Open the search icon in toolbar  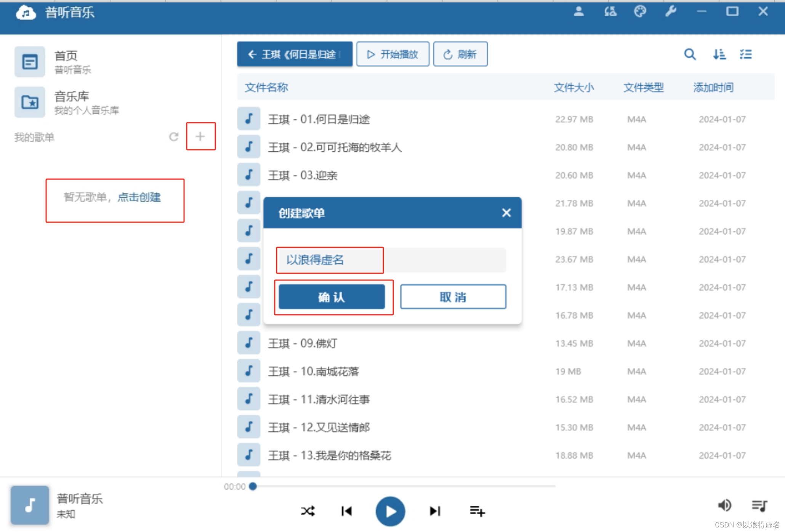689,54
